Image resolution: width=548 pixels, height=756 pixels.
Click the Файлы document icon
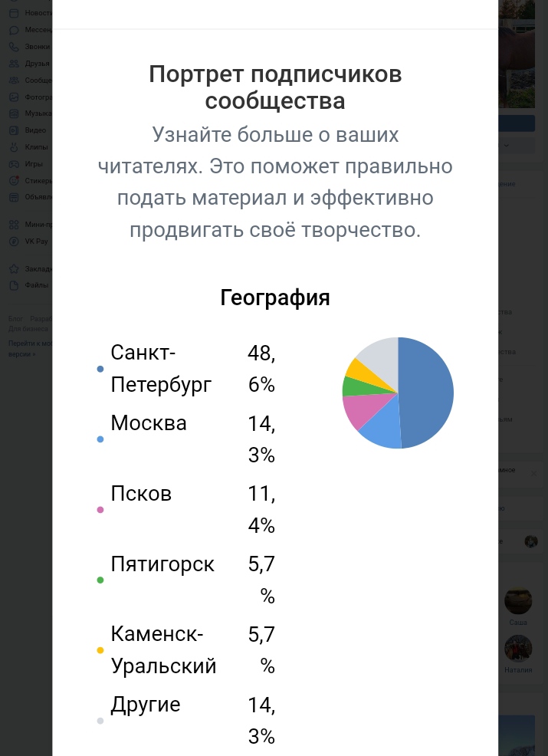click(x=14, y=285)
